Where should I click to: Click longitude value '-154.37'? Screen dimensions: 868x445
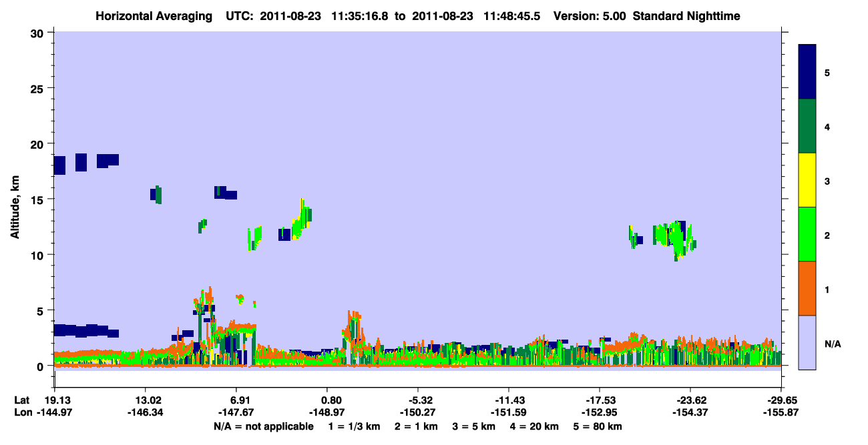[690, 412]
